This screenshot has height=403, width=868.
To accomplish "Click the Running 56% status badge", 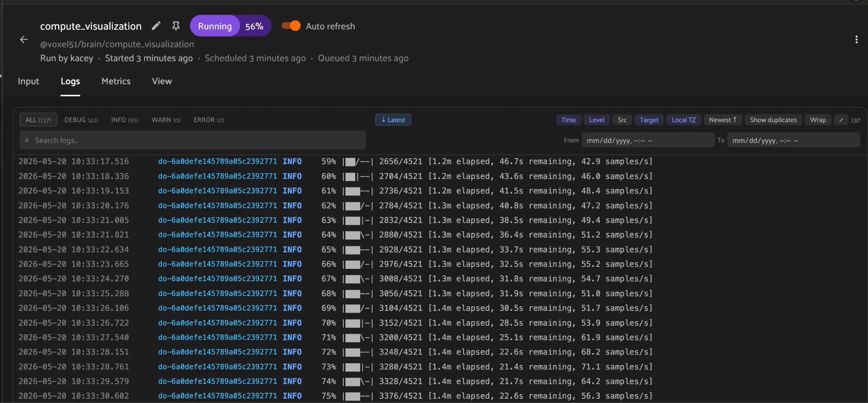I will click(231, 26).
